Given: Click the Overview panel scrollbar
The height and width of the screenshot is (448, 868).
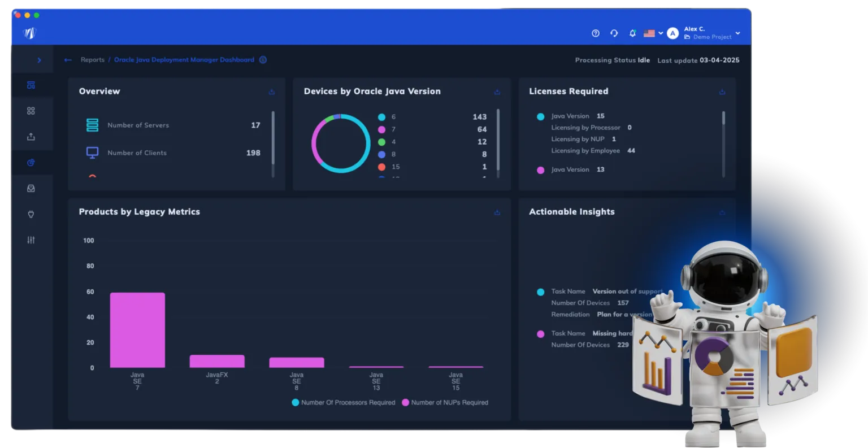Looking at the screenshot, I should click(x=273, y=138).
